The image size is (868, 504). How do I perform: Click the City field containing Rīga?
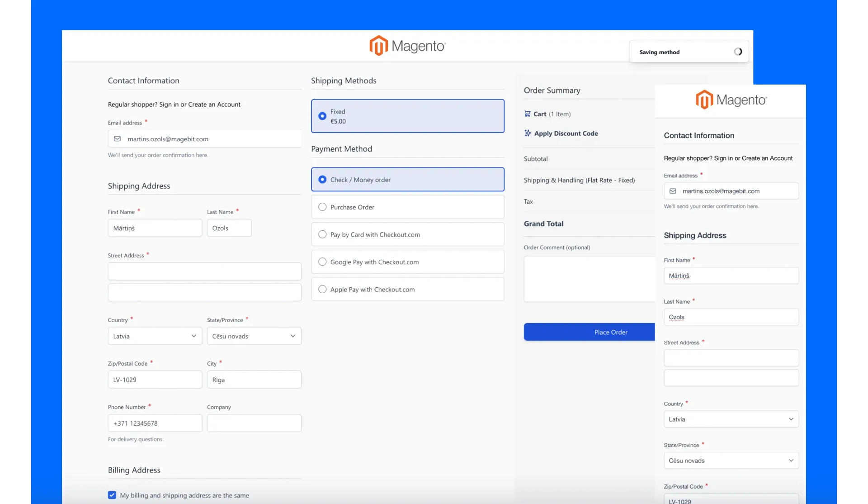click(x=254, y=380)
